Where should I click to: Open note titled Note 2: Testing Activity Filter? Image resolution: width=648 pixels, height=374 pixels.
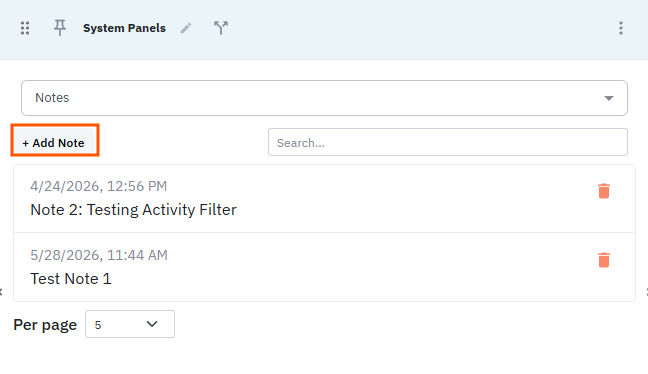133,210
